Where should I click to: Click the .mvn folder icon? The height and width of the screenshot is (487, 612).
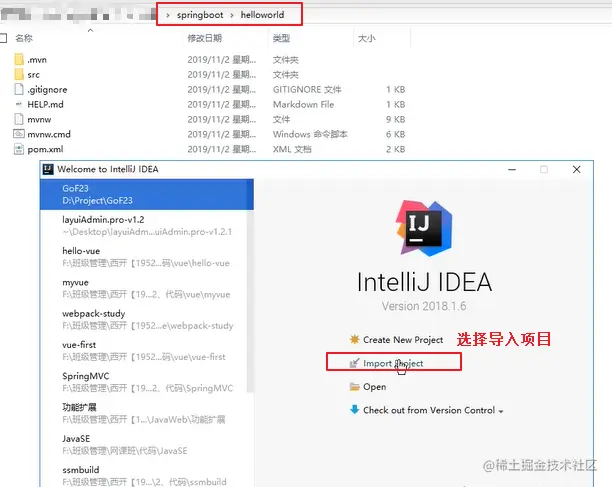pyautogui.click(x=19, y=59)
